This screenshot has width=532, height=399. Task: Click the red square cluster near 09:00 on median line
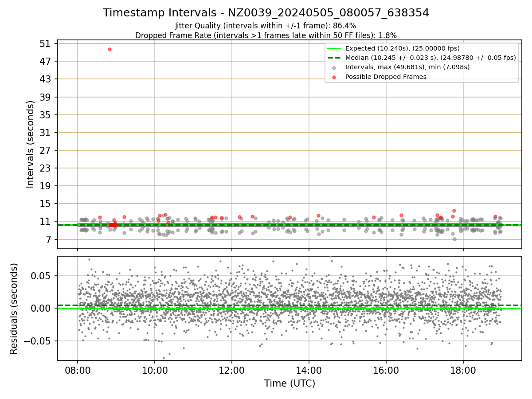pos(113,225)
